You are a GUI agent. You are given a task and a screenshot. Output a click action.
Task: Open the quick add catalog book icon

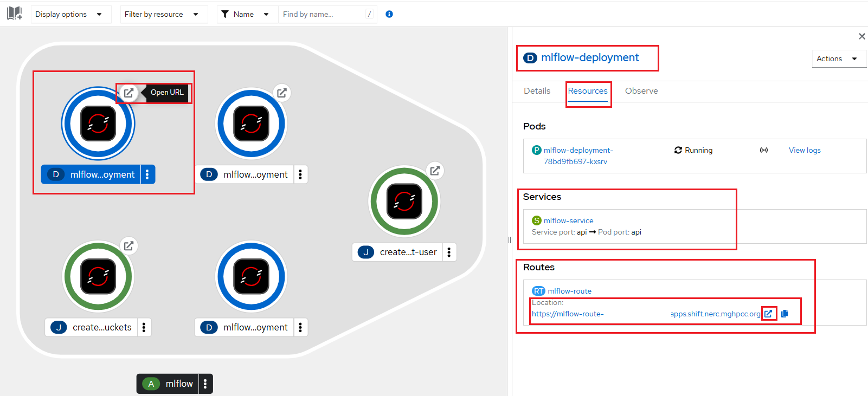coord(15,14)
